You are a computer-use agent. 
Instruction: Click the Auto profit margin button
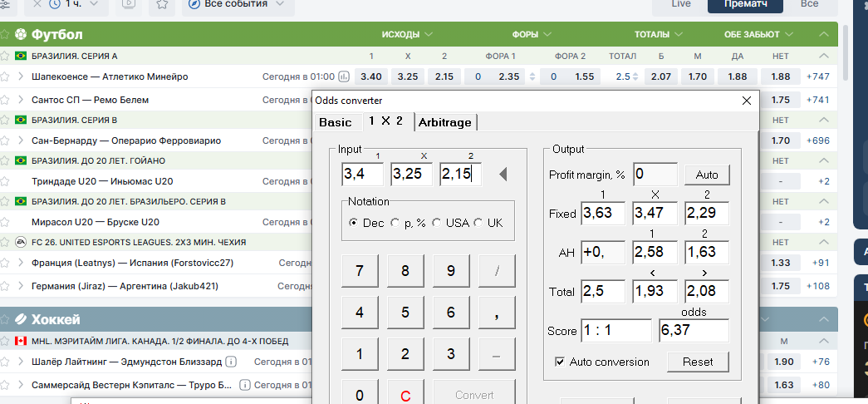pos(706,175)
